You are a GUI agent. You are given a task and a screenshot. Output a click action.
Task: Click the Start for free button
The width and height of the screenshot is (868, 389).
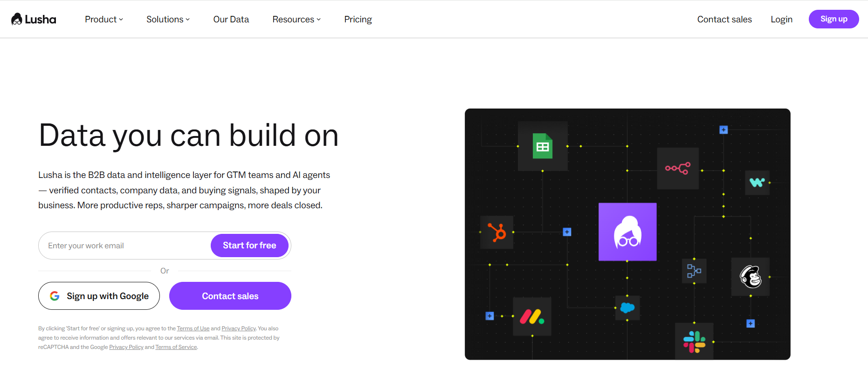(249, 246)
